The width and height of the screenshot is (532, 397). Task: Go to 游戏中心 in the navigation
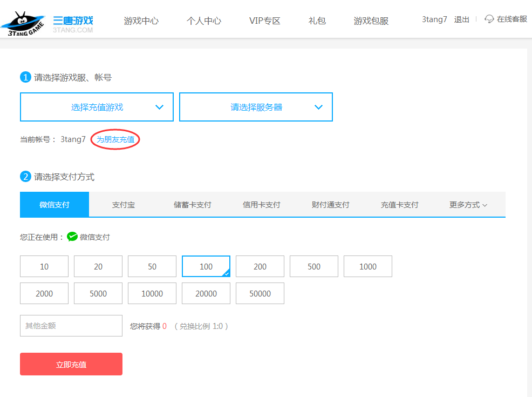pyautogui.click(x=141, y=21)
